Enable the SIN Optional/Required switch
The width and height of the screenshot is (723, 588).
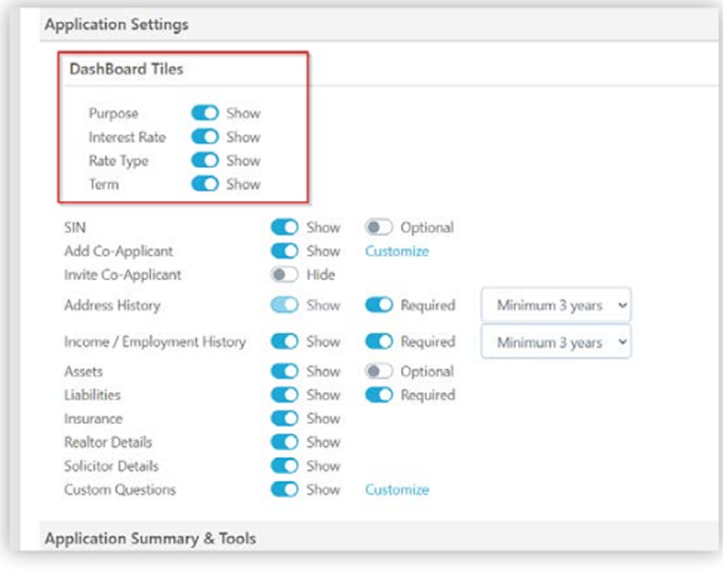(x=378, y=227)
